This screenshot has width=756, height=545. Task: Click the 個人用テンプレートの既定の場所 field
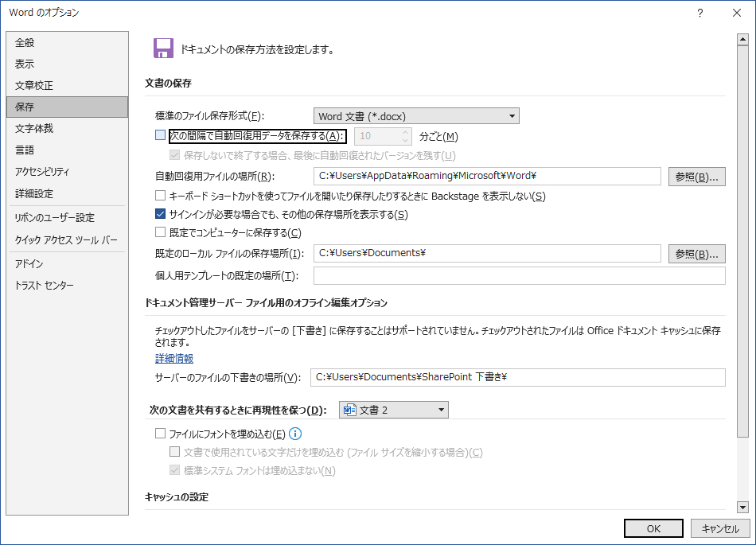point(520,275)
